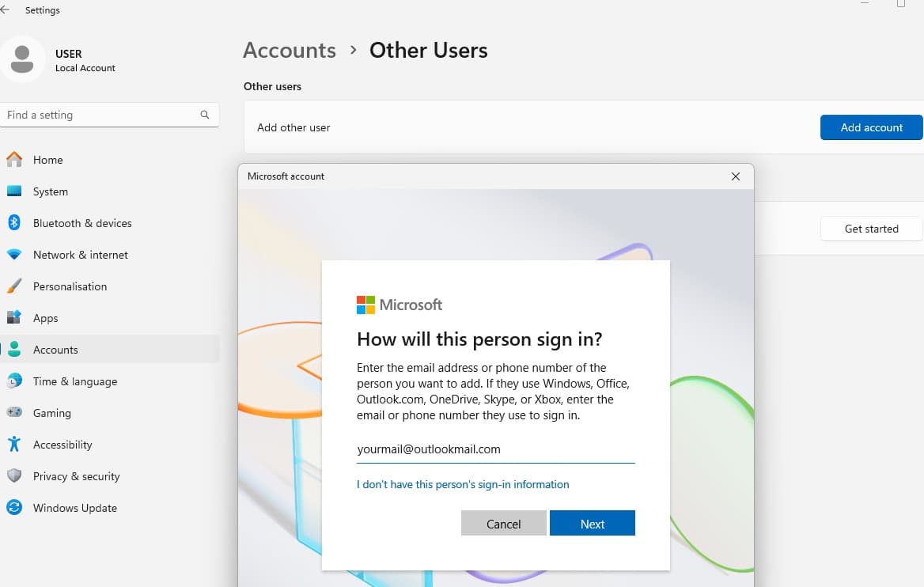Open Windows Update sync icon
924x587 pixels.
(14, 508)
